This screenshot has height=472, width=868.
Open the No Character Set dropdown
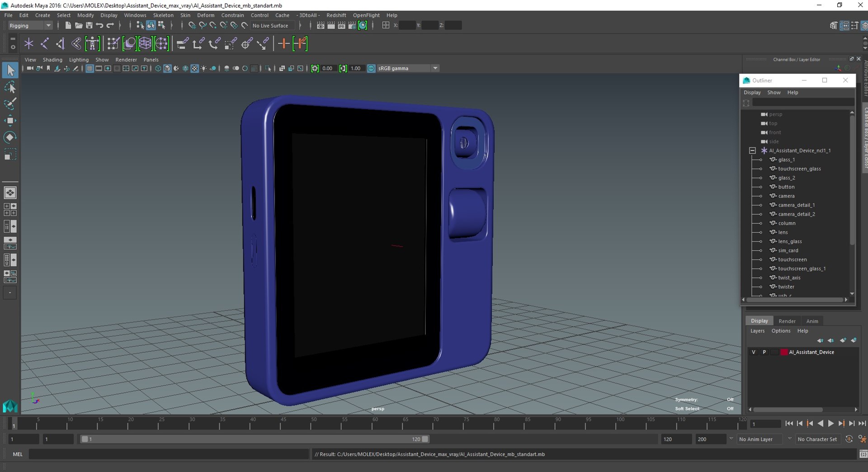pos(818,439)
